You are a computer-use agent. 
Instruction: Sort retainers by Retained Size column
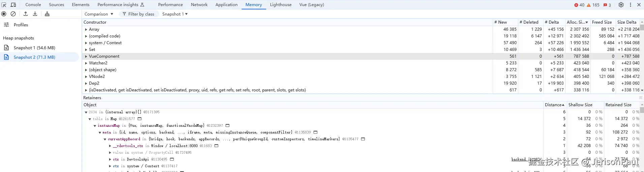(x=622, y=105)
